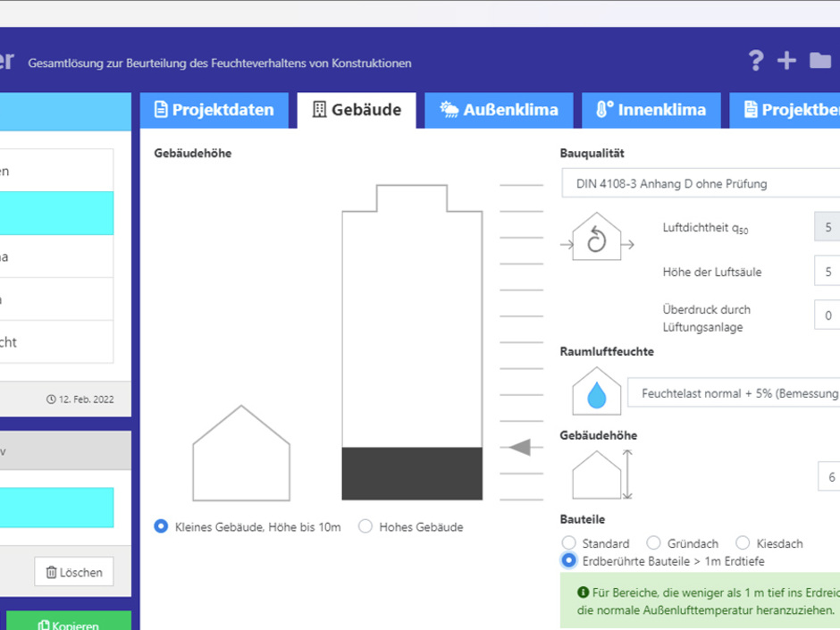Click the help question mark icon
840x630 pixels.
tap(756, 61)
